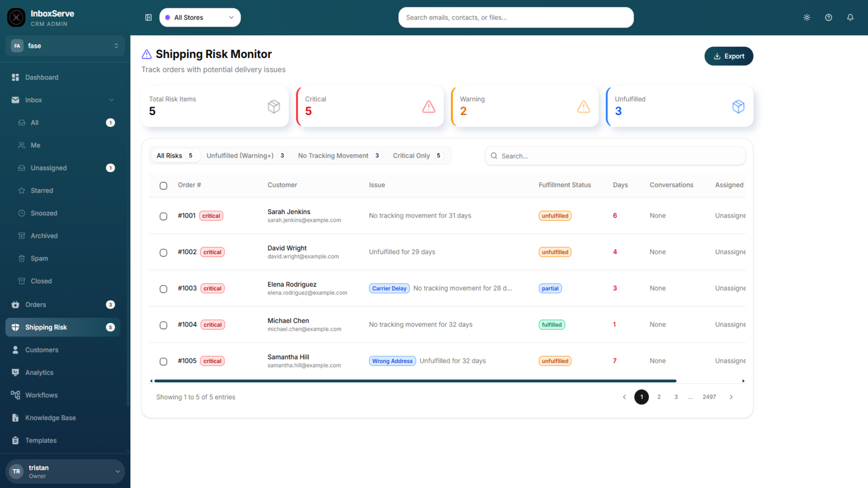This screenshot has width=868, height=488.
Task: Click the top search emails field
Action: point(516,17)
